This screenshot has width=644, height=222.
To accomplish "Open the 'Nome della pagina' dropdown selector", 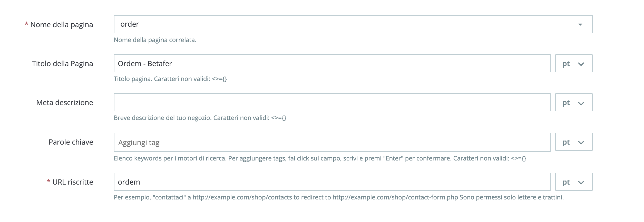I will [x=580, y=24].
